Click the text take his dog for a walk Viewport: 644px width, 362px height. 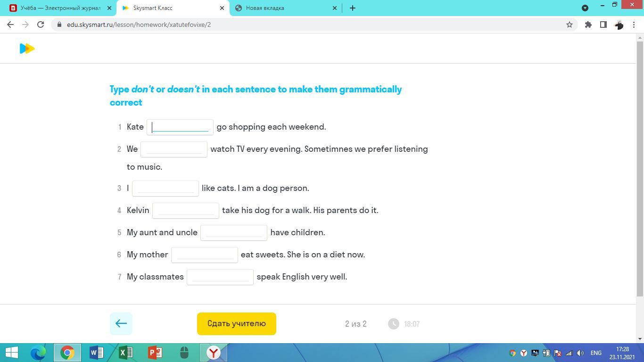click(x=266, y=210)
